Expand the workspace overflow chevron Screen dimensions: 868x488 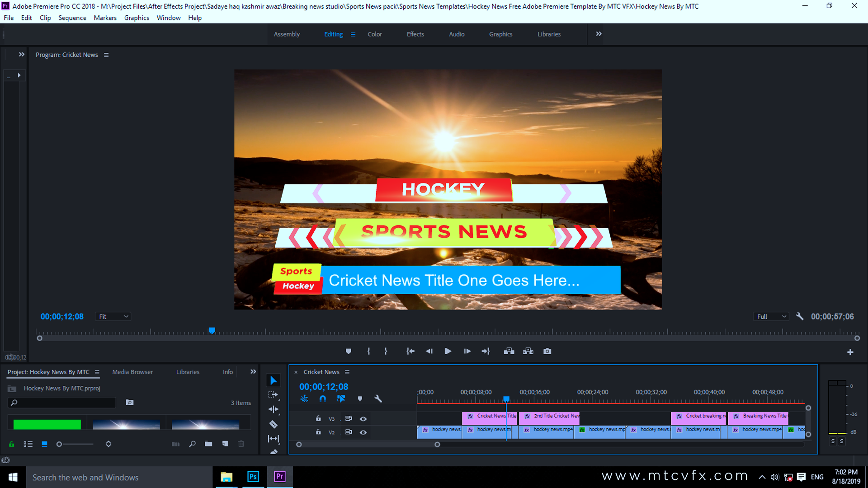(x=599, y=34)
